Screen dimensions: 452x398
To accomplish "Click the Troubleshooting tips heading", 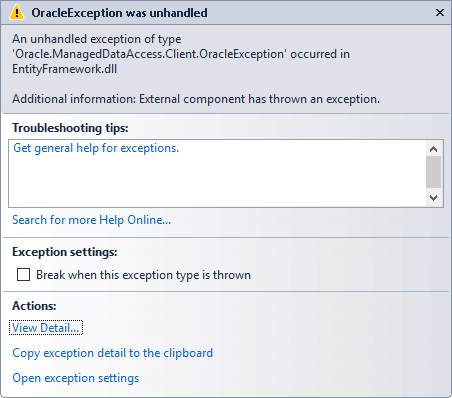I will [70, 128].
